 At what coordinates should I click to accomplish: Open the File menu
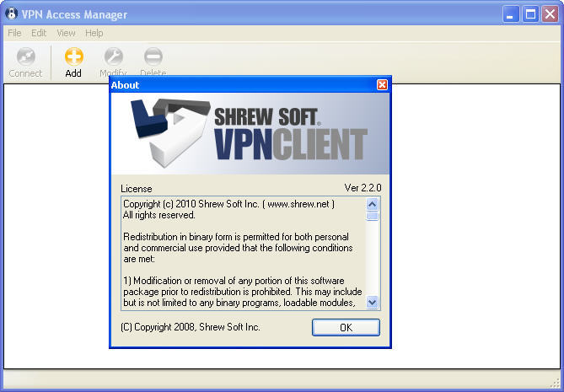(x=14, y=33)
